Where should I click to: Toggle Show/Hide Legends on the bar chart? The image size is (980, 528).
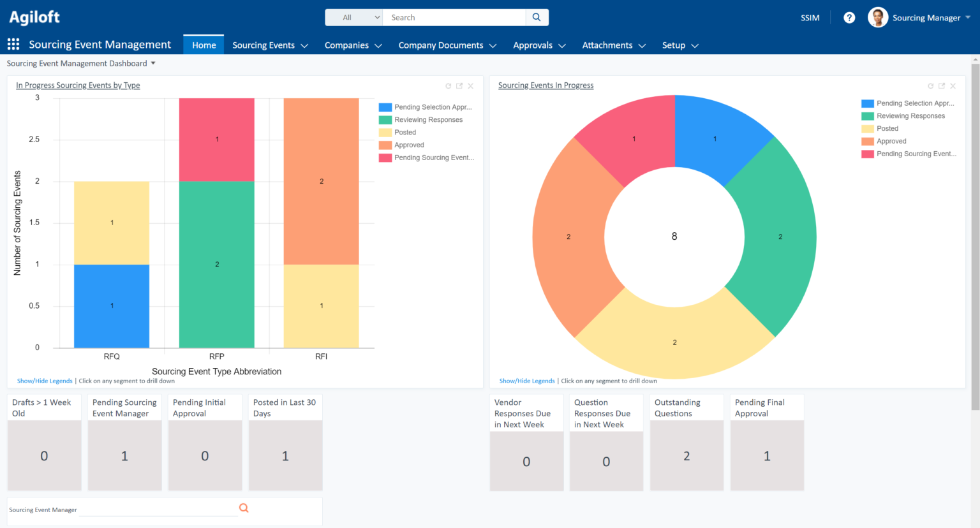pos(44,381)
